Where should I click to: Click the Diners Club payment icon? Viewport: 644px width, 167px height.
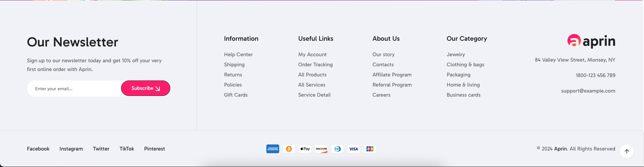tap(337, 149)
